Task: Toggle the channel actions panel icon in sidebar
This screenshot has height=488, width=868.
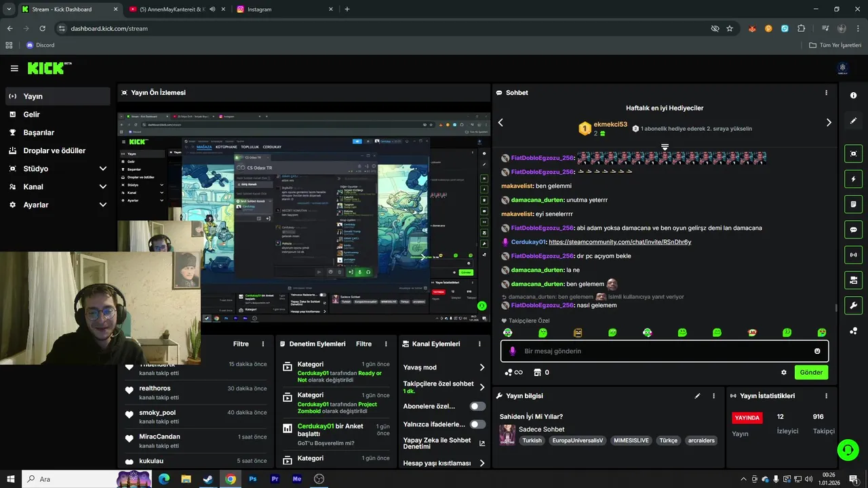Action: tap(853, 280)
